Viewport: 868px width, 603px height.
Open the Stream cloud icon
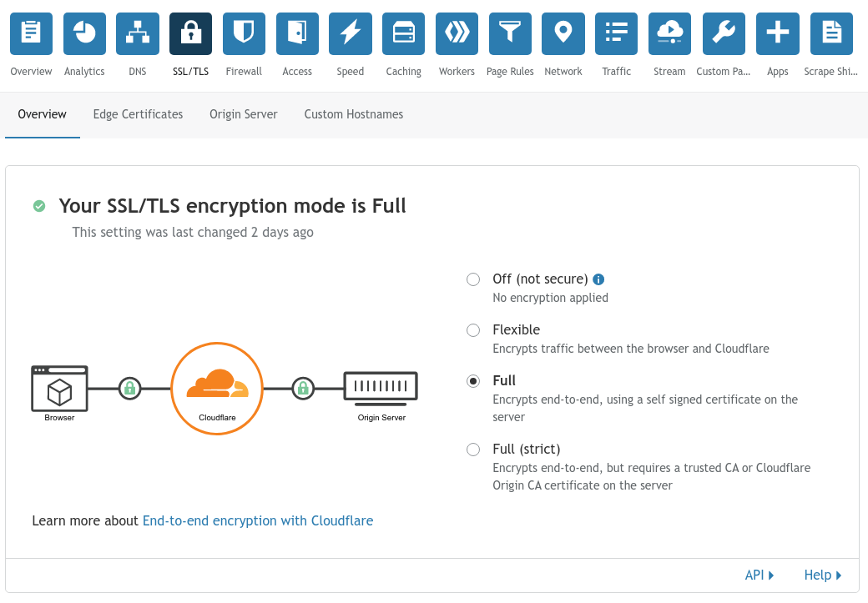click(670, 33)
